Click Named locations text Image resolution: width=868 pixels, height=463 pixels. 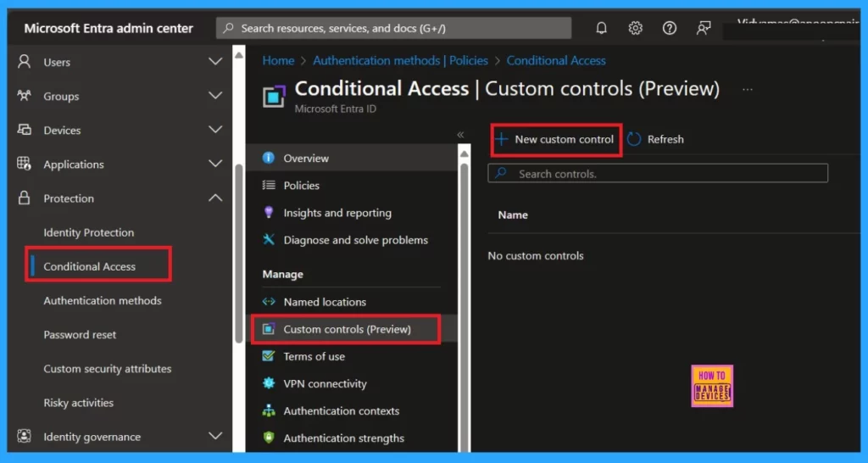[x=325, y=303]
